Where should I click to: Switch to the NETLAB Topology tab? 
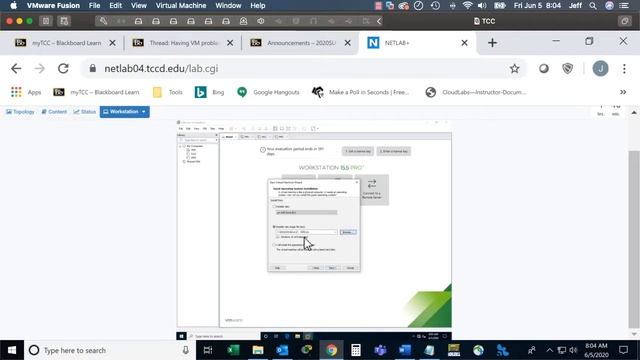point(20,111)
